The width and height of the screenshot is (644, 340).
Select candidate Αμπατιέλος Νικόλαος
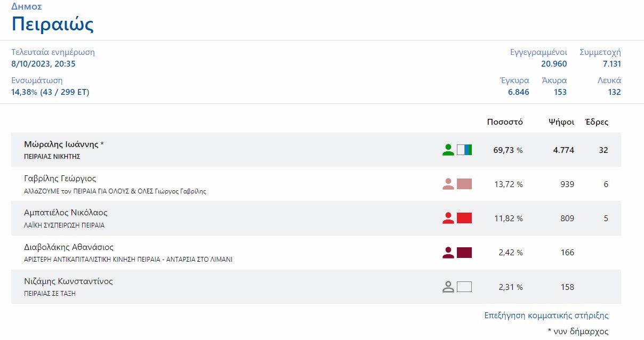[x=66, y=213]
